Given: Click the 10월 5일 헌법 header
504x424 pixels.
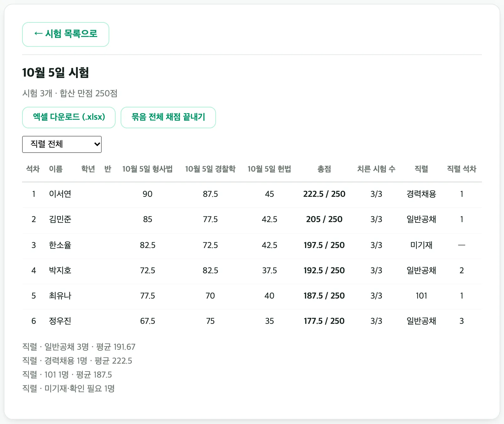Looking at the screenshot, I should 269,169.
